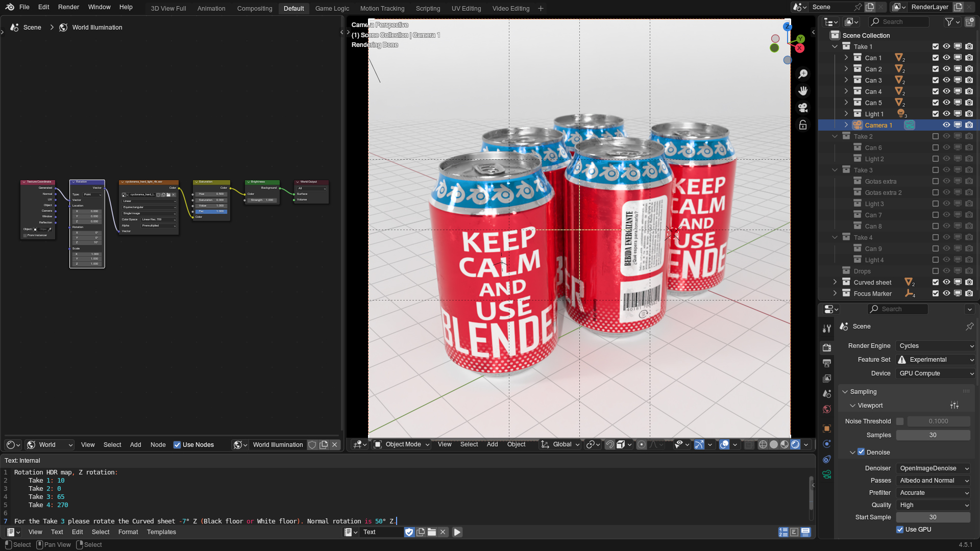Toggle proportional editing in viewport header
The image size is (980, 551).
642,444
